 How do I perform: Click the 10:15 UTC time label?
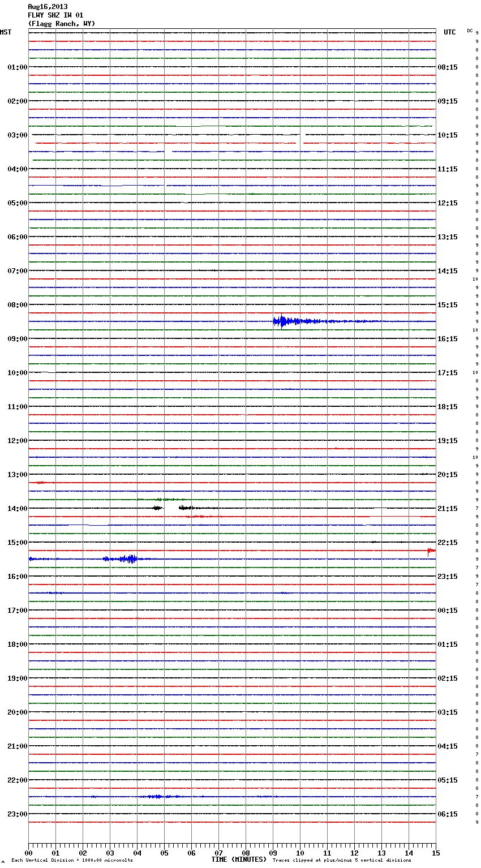tap(448, 135)
